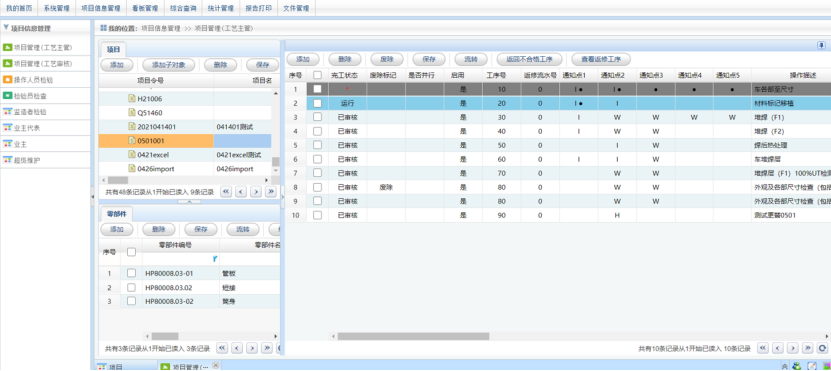
Task: Open 报告打印 top menu
Action: click(259, 8)
